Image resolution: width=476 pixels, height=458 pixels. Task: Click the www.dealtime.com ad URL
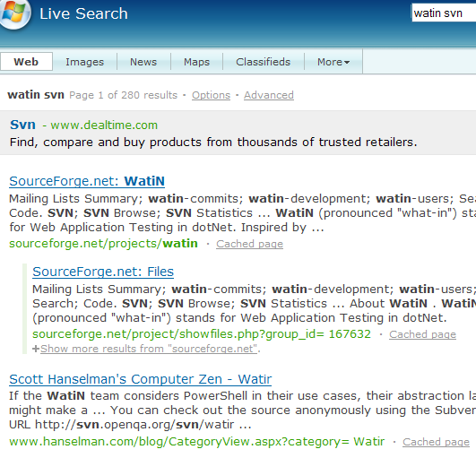click(104, 125)
